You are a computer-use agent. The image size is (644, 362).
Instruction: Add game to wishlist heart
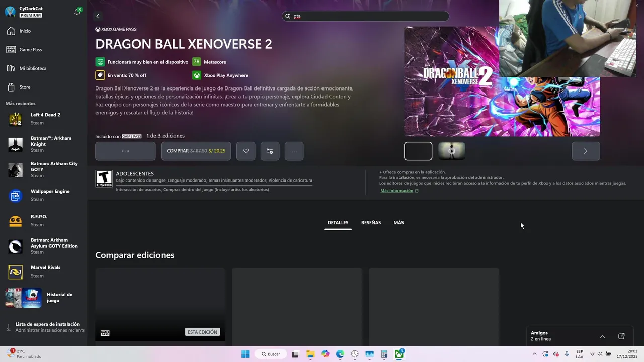[246, 151]
